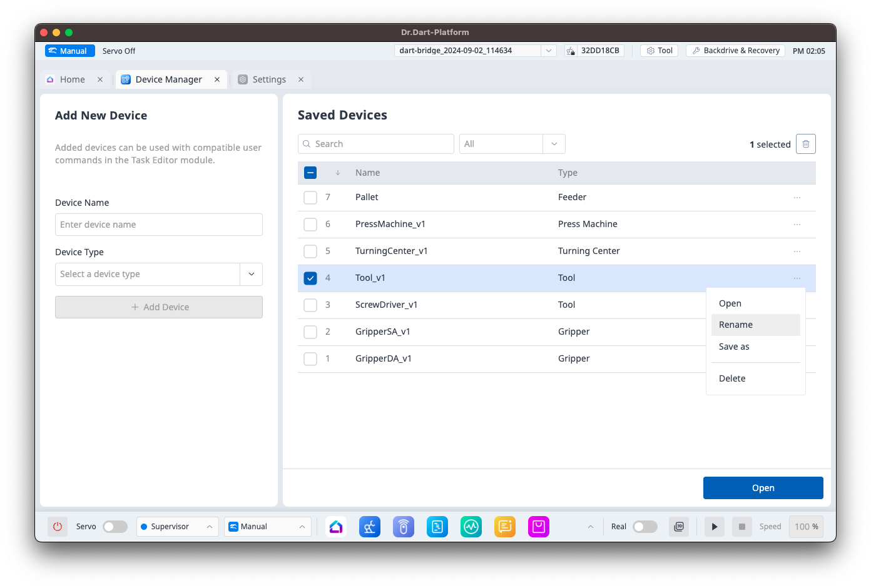
Task: Choose Rename from the context menu
Action: pyautogui.click(x=736, y=325)
